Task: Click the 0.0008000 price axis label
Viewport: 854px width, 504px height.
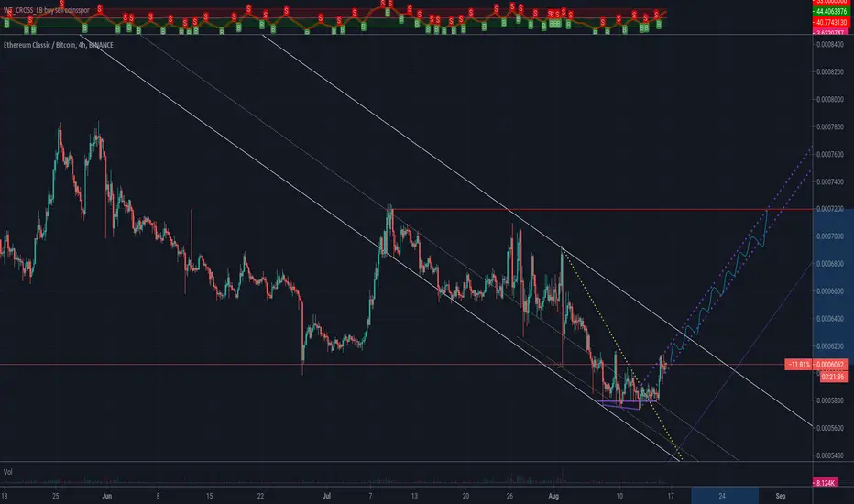Action: (x=830, y=100)
